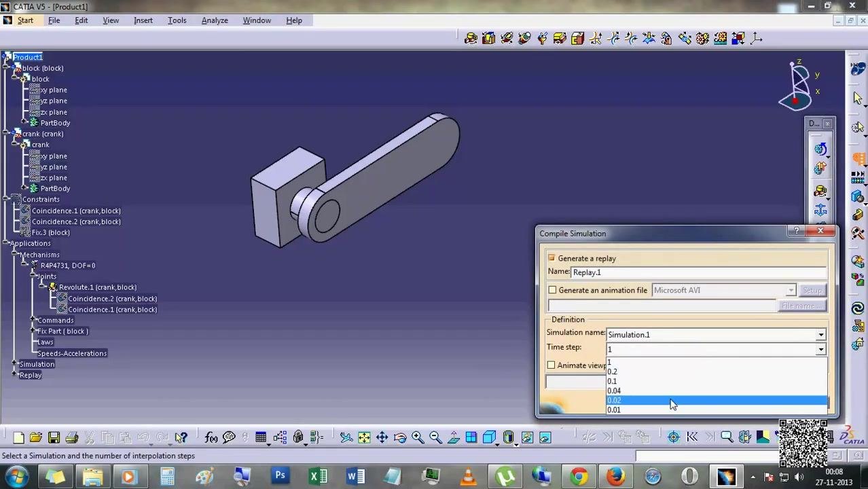Click the gears mechanism icon in top toolbar
The height and width of the screenshot is (489, 868).
[702, 39]
